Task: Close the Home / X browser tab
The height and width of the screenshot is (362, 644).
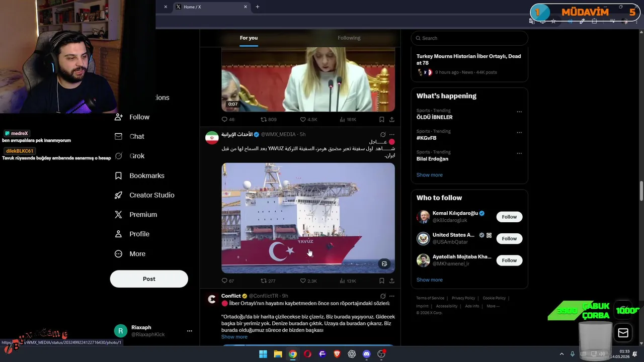Action: coord(246,7)
